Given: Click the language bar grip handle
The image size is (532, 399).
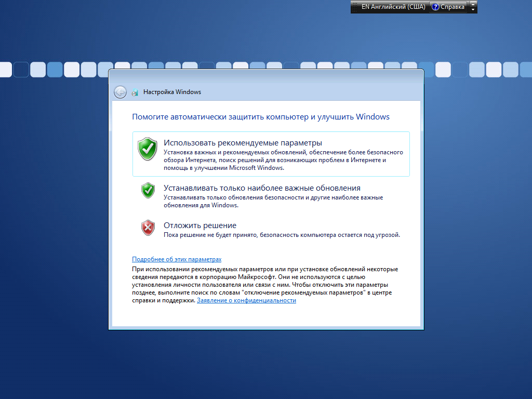Looking at the screenshot, I should tap(354, 7).
